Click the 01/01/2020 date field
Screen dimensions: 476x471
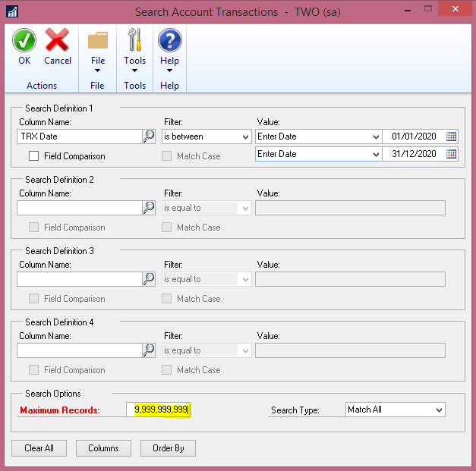point(414,137)
